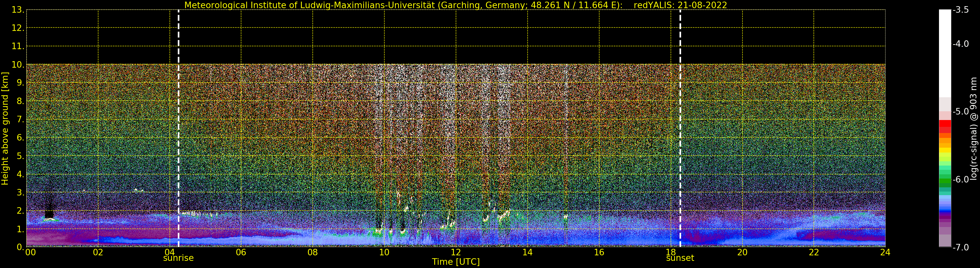Click the white section of the colorbar
This screenshot has height=268, width=980.
945,53
